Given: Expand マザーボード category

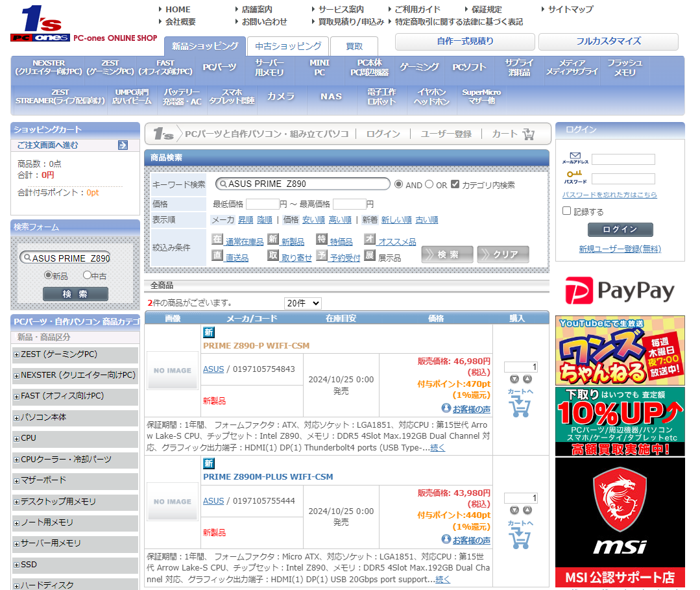Looking at the screenshot, I should [16, 481].
